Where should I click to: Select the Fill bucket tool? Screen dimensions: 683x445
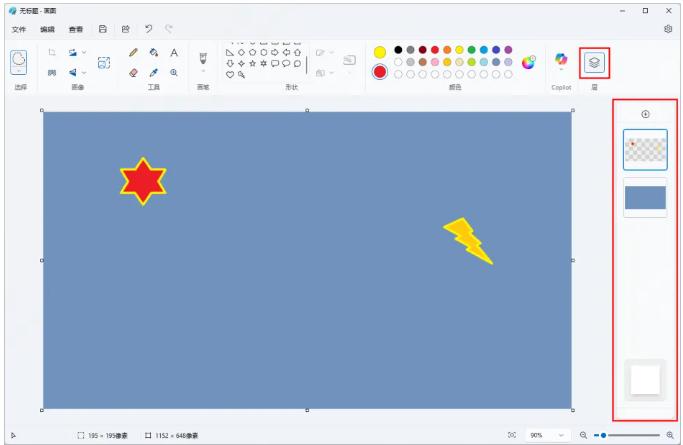[153, 53]
